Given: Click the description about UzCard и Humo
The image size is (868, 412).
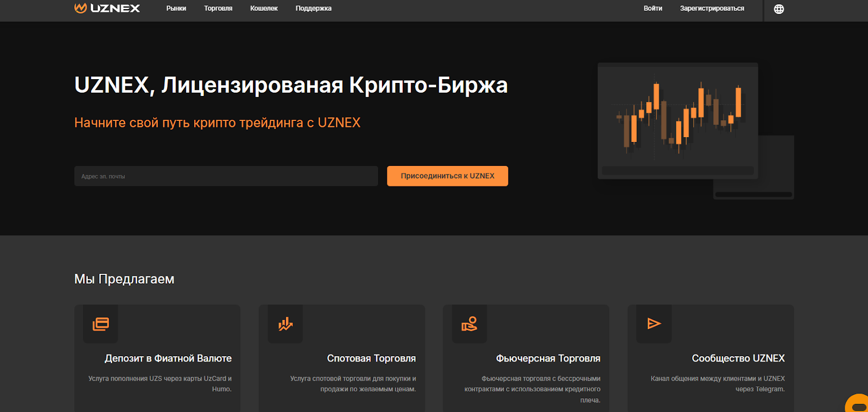Looking at the screenshot, I should coord(160,384).
